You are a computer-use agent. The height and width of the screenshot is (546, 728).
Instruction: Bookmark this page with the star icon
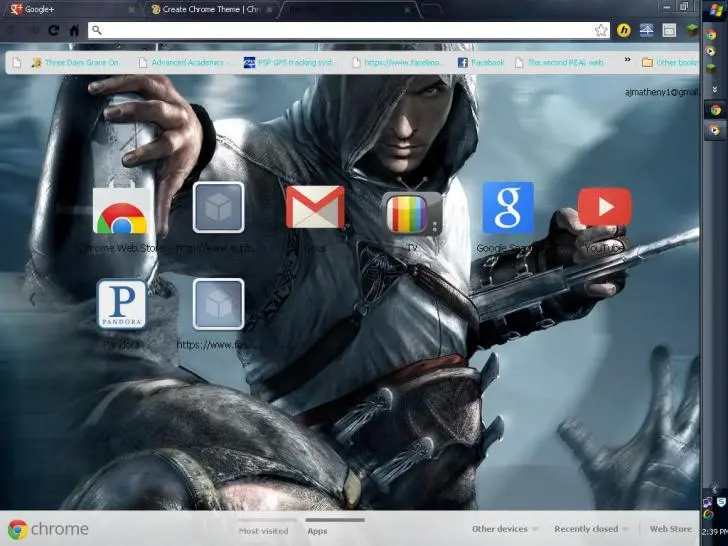pos(601,30)
